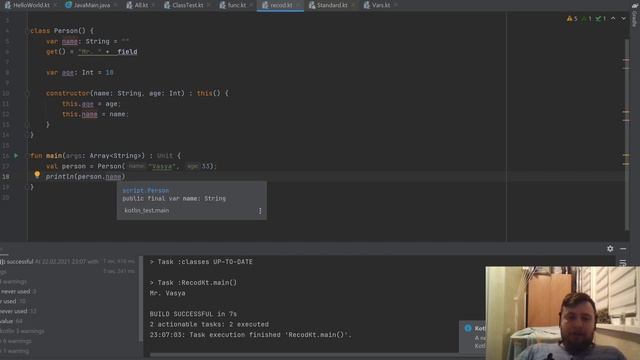Click '2 actionable tasks: 2 executed' line

(209, 324)
